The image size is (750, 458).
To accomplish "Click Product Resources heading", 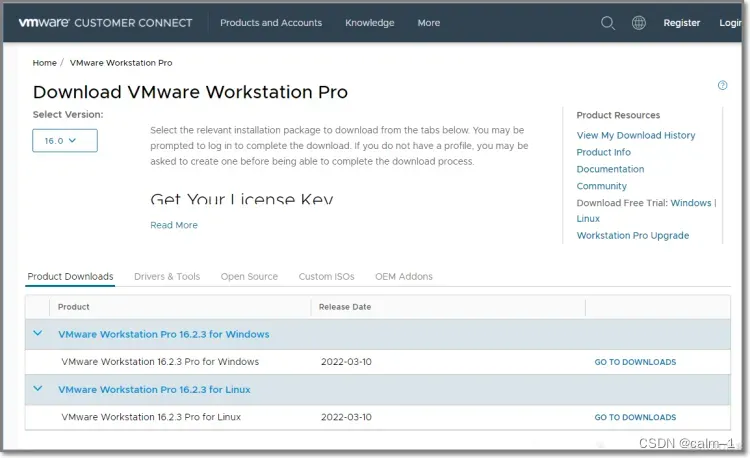I will pyautogui.click(x=618, y=115).
